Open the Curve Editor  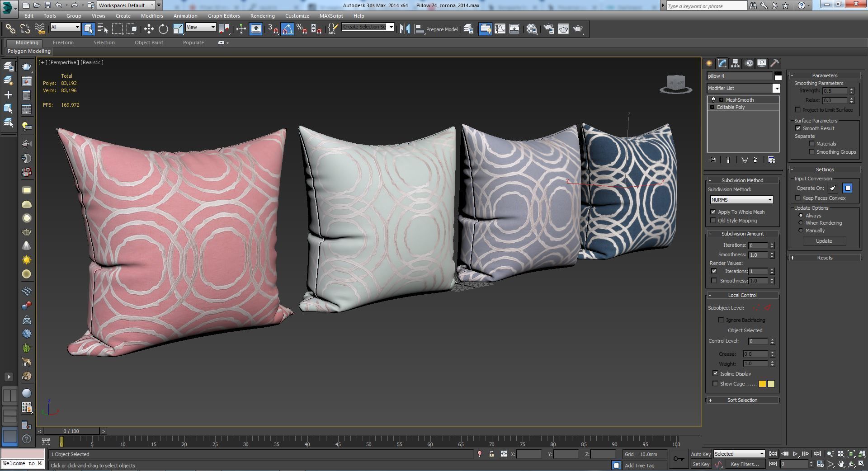pyautogui.click(x=500, y=29)
